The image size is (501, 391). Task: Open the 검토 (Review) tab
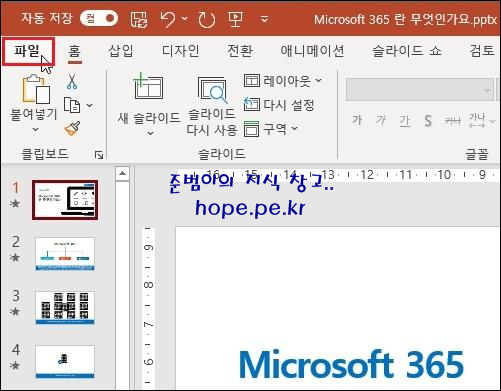[x=481, y=51]
